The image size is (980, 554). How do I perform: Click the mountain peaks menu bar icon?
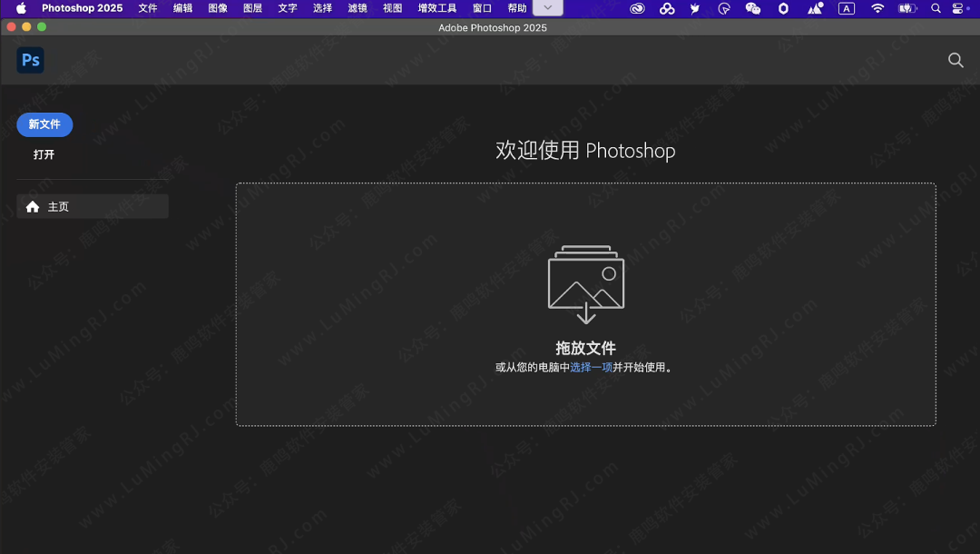815,8
